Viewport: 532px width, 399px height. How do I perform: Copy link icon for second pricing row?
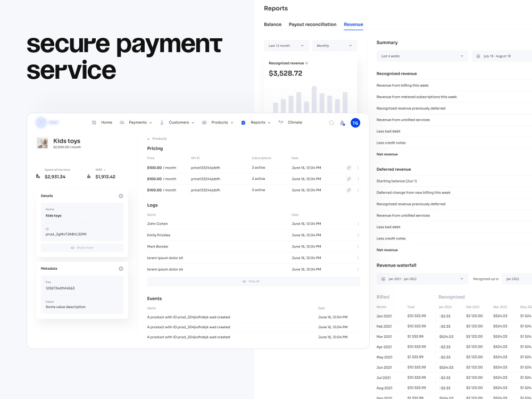click(348, 179)
